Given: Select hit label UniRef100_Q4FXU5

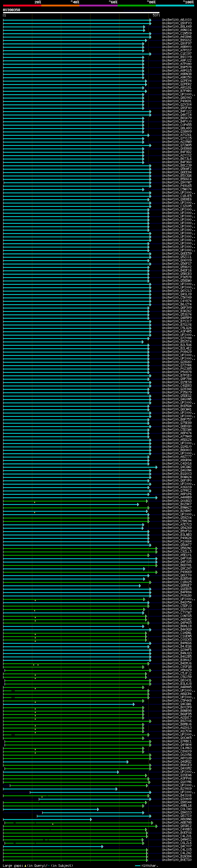Looking at the screenshot, I should [177, 562].
